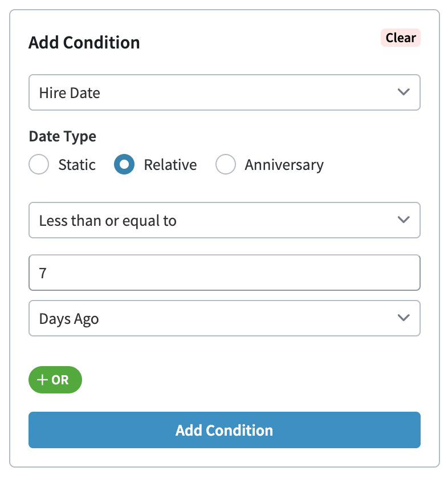448x479 pixels.
Task: Click the 'Date Type' section label
Action: coord(62,136)
